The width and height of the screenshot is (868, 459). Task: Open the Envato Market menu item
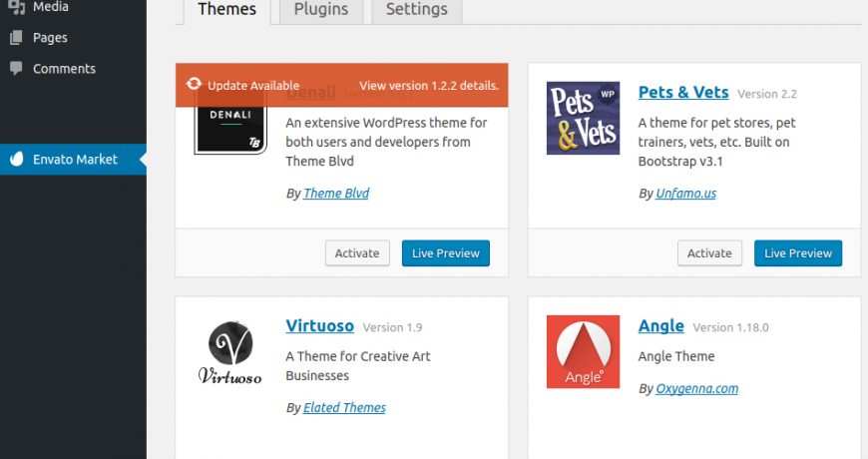(x=73, y=159)
